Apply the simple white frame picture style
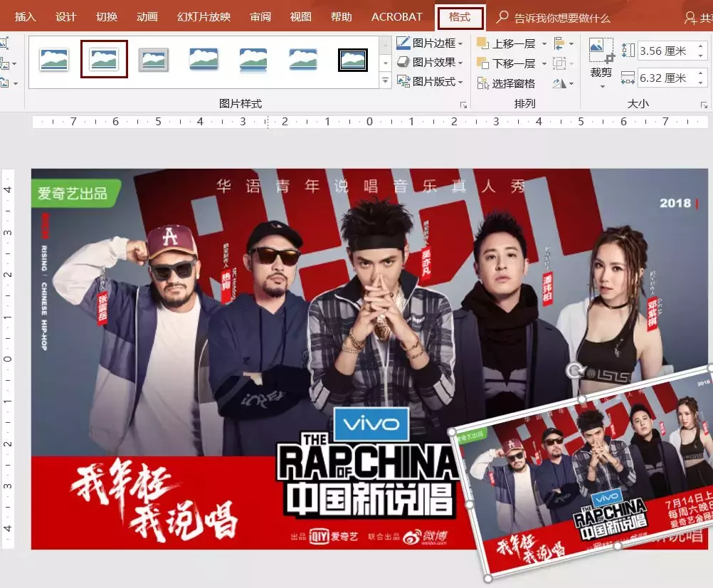Image resolution: width=713 pixels, height=588 pixels. point(54,60)
